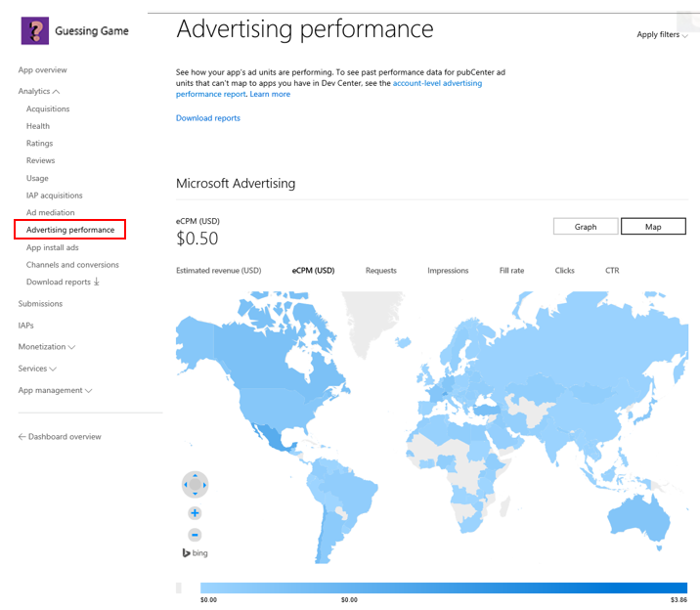Click Download reports link under description
The image size is (700, 610).
[x=208, y=118]
